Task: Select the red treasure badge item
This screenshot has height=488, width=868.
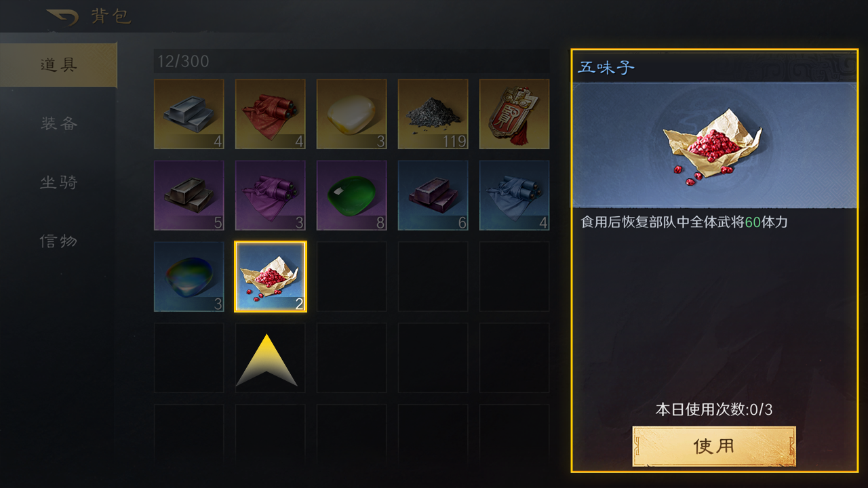Action: click(x=515, y=114)
